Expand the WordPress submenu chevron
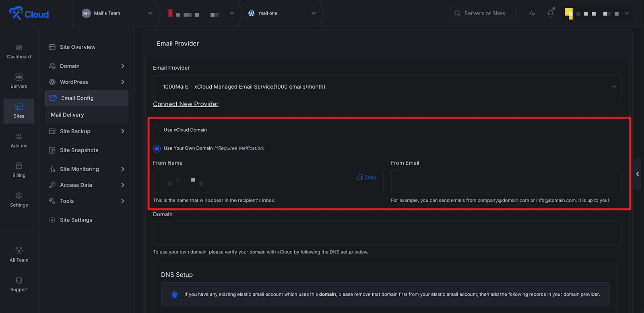Viewport: 644px width, 313px height. click(x=123, y=82)
